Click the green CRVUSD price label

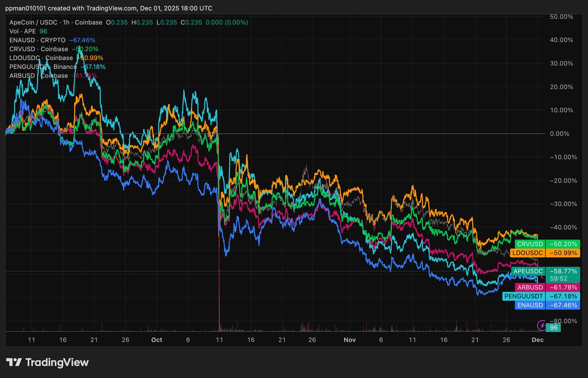pyautogui.click(x=546, y=244)
